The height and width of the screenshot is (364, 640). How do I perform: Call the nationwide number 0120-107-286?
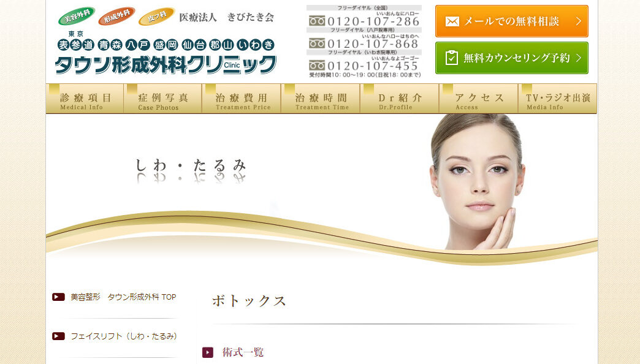[364, 21]
